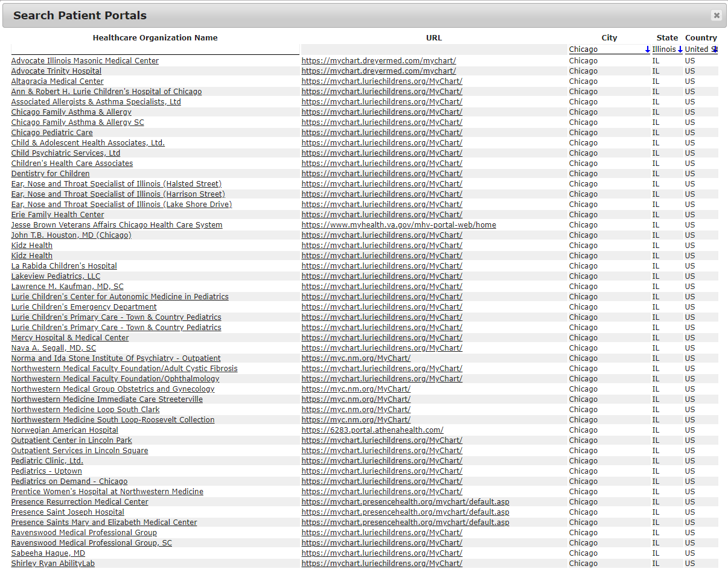Open Pediatrics on Demand - Chicago
Screen dimensions: 728x569
(69, 482)
